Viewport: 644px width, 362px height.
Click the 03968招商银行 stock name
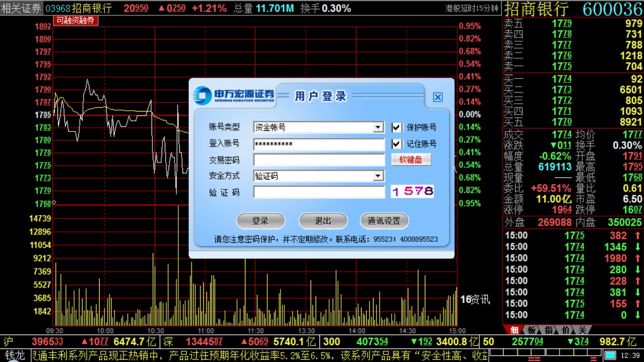coord(78,8)
